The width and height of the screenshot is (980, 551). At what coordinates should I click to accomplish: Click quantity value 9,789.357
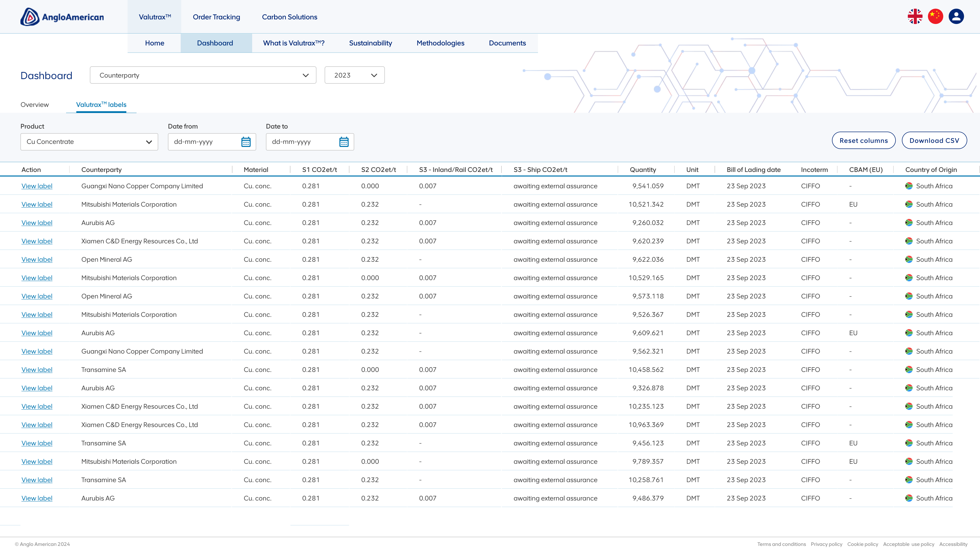coord(648,462)
